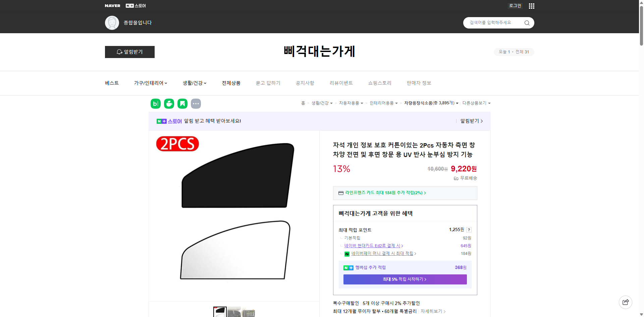
Task: Click the store search input field
Action: click(493, 23)
